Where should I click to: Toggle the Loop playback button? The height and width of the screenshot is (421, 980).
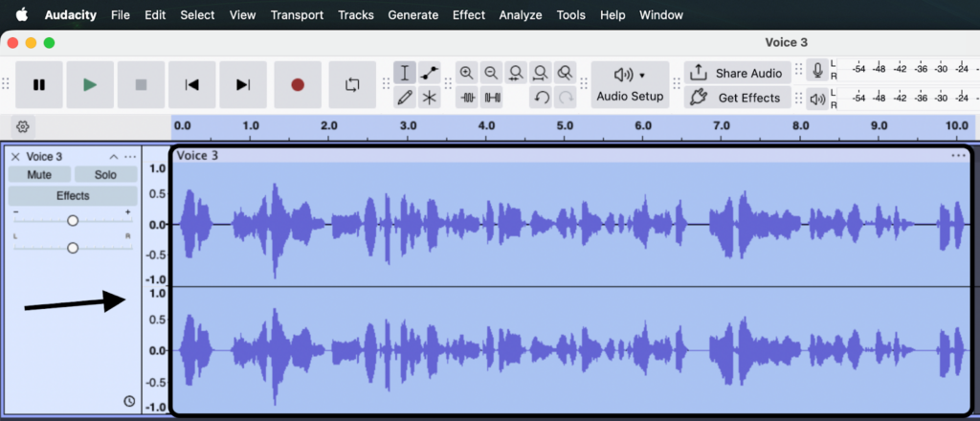point(352,84)
